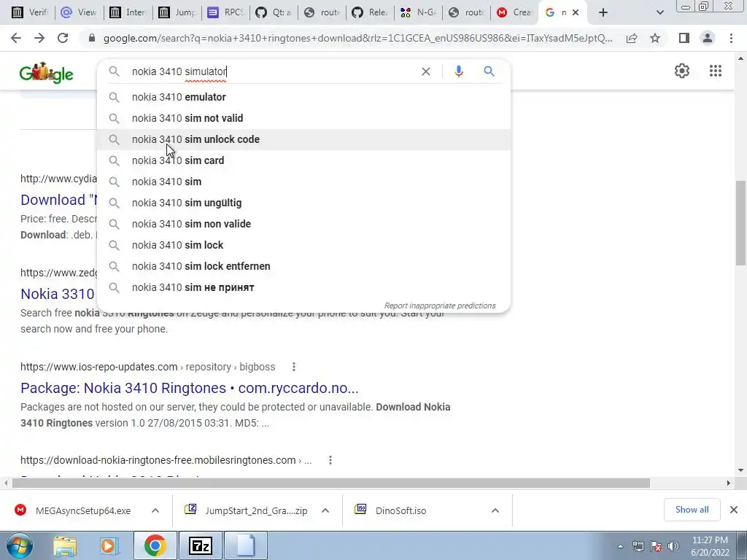
Task: Click Show all downloads button
Action: (692, 510)
